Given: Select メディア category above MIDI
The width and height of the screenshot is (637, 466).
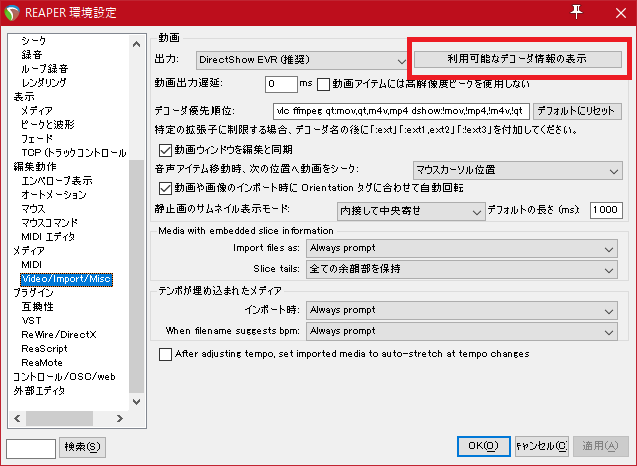Looking at the screenshot, I should (x=29, y=251).
